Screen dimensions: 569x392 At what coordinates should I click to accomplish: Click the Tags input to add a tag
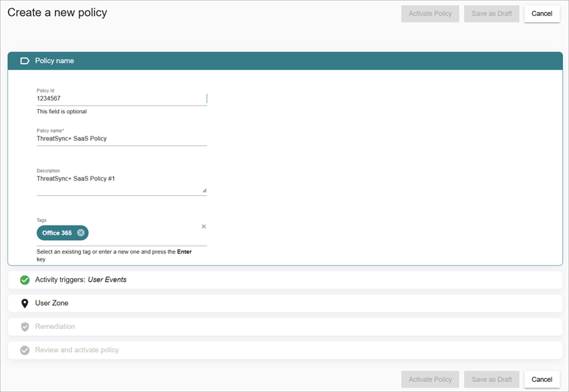pyautogui.click(x=147, y=233)
